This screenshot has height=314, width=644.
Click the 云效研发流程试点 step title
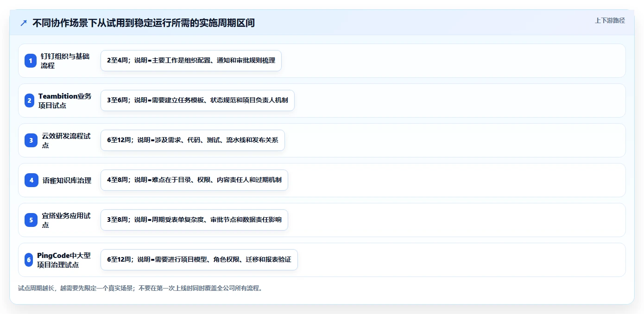66,140
